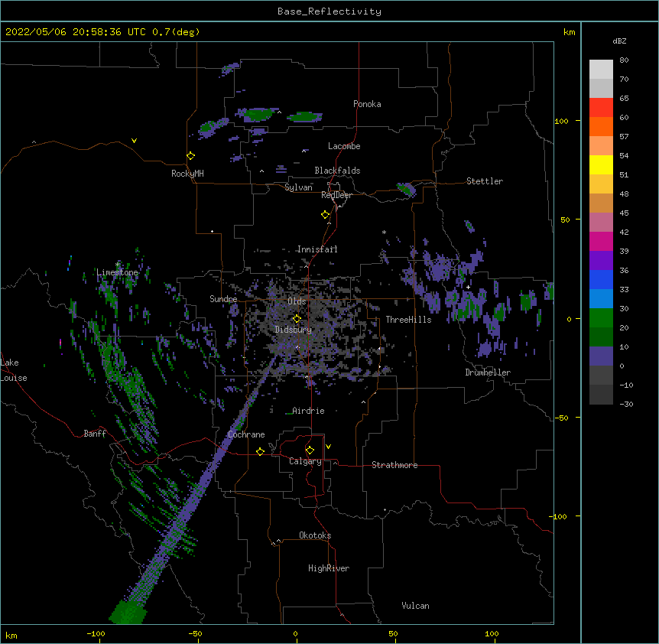The width and height of the screenshot is (659, 644).
Task: Click the yellow V marker northwest of RockyMH
Action: click(x=134, y=141)
